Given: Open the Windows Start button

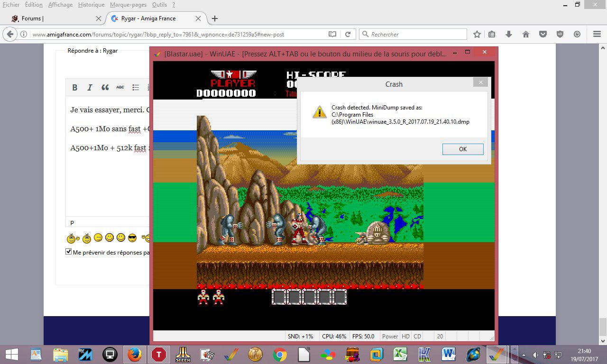Looking at the screenshot, I should [11, 355].
